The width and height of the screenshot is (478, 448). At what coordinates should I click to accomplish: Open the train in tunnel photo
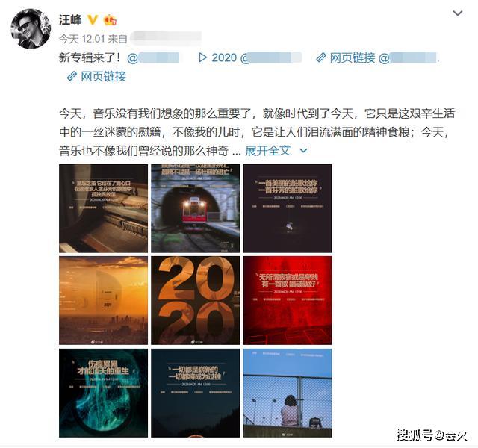pyautogui.click(x=196, y=208)
